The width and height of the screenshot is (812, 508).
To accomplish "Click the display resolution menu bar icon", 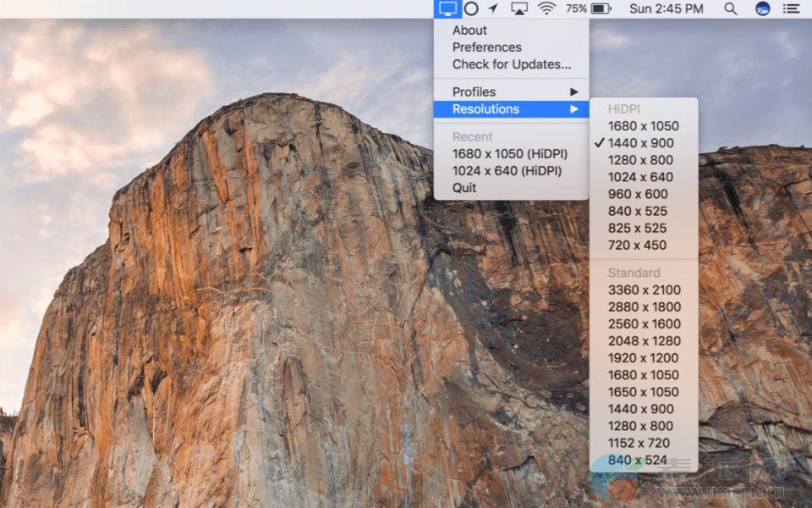I will [x=447, y=8].
